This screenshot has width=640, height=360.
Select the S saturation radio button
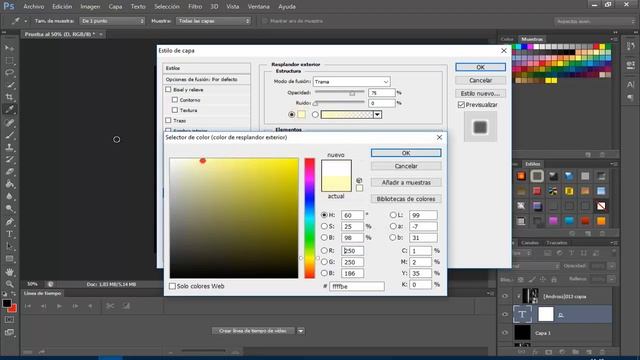pos(324,226)
